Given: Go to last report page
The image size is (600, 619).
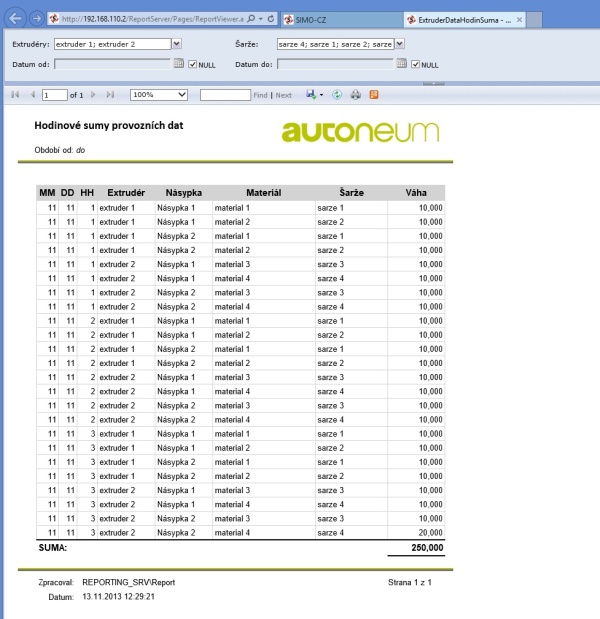Looking at the screenshot, I should click(110, 95).
